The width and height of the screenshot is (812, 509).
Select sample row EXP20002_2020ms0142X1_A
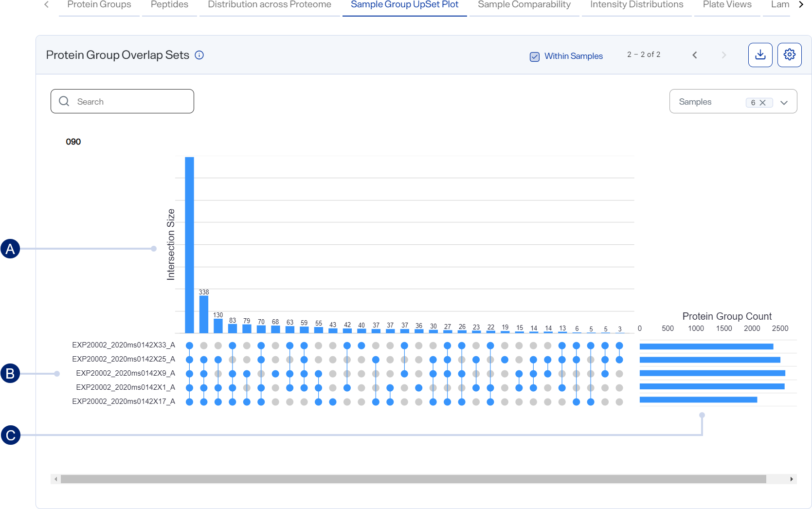click(126, 387)
